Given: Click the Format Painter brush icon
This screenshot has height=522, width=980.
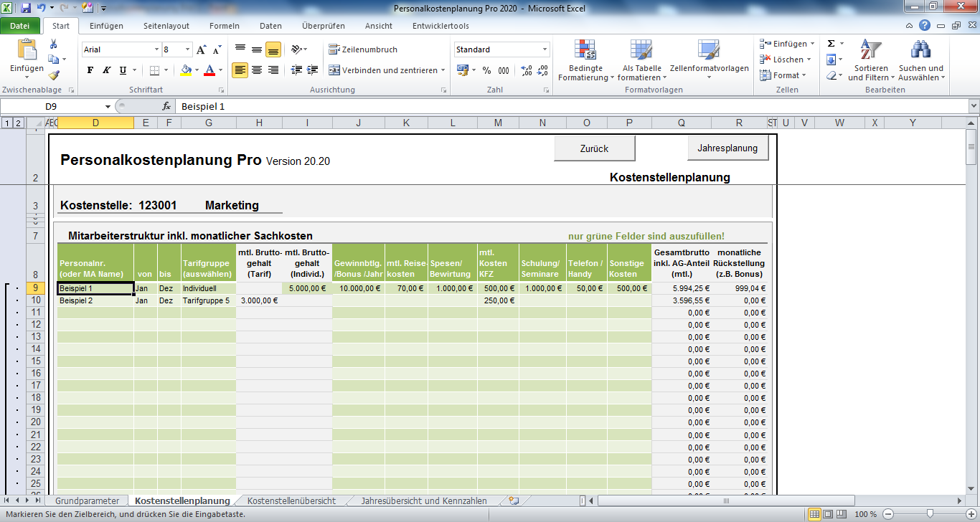Looking at the screenshot, I should (x=54, y=75).
